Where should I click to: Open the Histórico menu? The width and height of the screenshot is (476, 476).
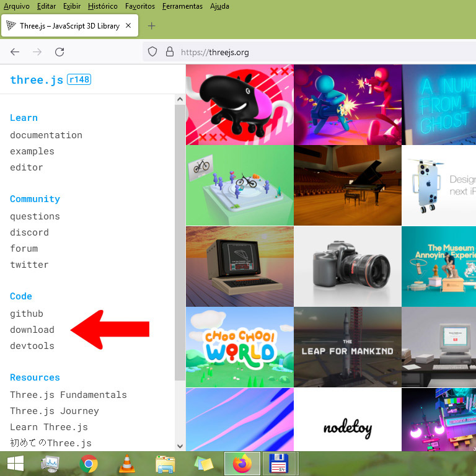(102, 6)
